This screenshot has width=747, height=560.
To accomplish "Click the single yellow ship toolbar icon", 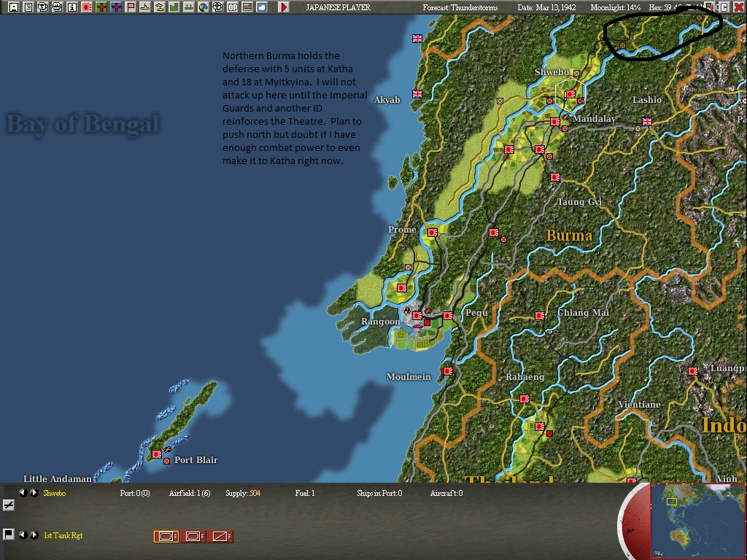I will (x=145, y=7).
